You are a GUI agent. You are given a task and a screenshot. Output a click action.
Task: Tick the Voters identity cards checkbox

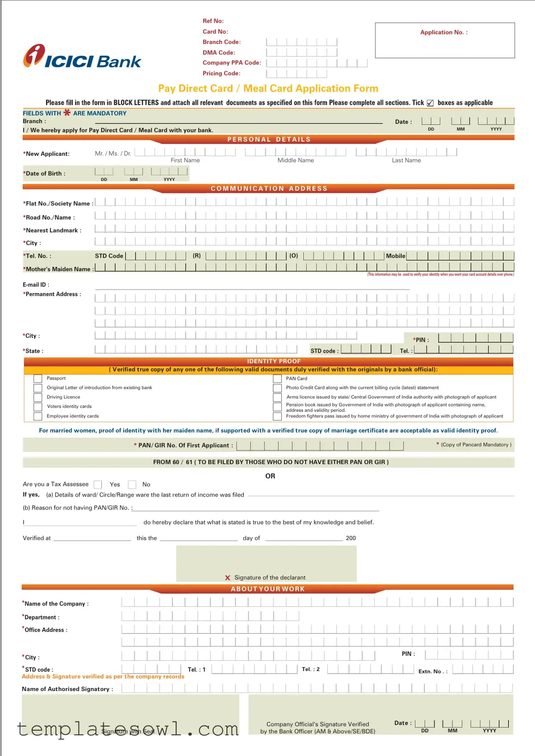[38, 407]
